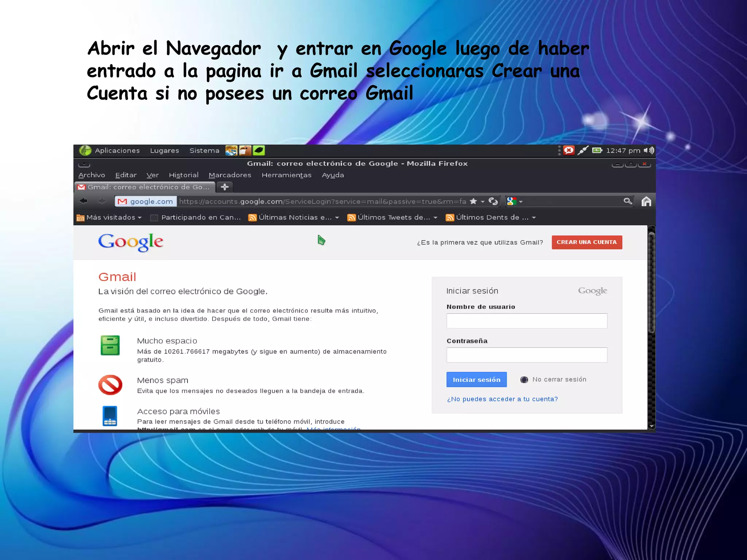Click the battery status tray icon
This screenshot has height=560, width=747.
pyautogui.click(x=597, y=151)
